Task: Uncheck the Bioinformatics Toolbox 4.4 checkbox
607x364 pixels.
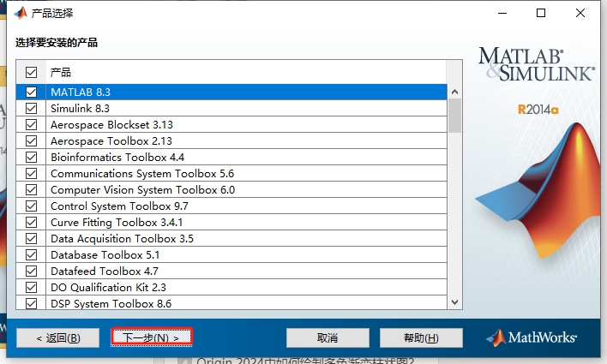Action: [32, 157]
